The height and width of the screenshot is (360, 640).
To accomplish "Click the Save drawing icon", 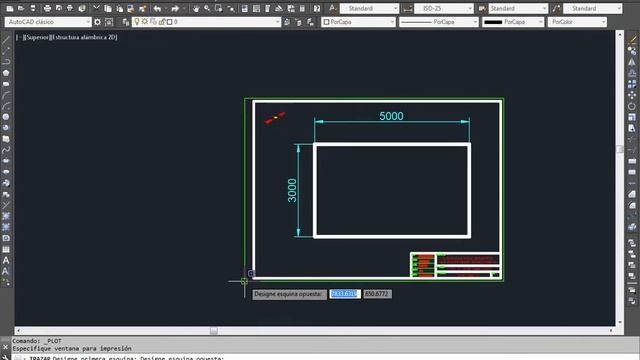I will pos(33,8).
